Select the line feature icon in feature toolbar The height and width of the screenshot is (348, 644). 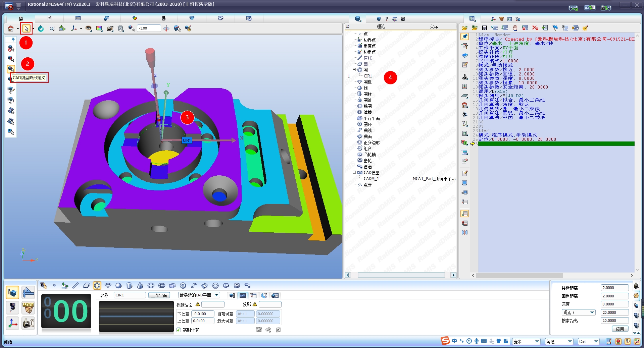76,285
